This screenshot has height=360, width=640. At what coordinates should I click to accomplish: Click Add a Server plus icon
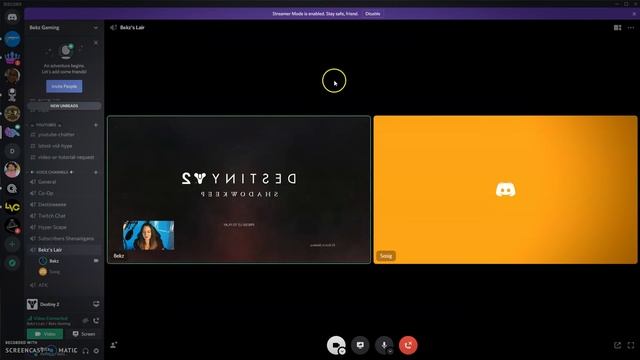point(12,244)
